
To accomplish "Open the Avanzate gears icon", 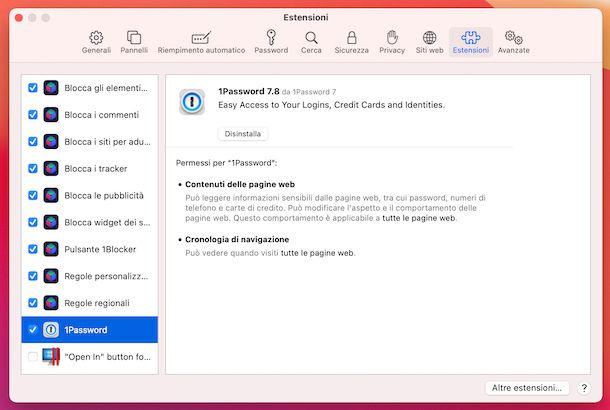I will click(514, 38).
